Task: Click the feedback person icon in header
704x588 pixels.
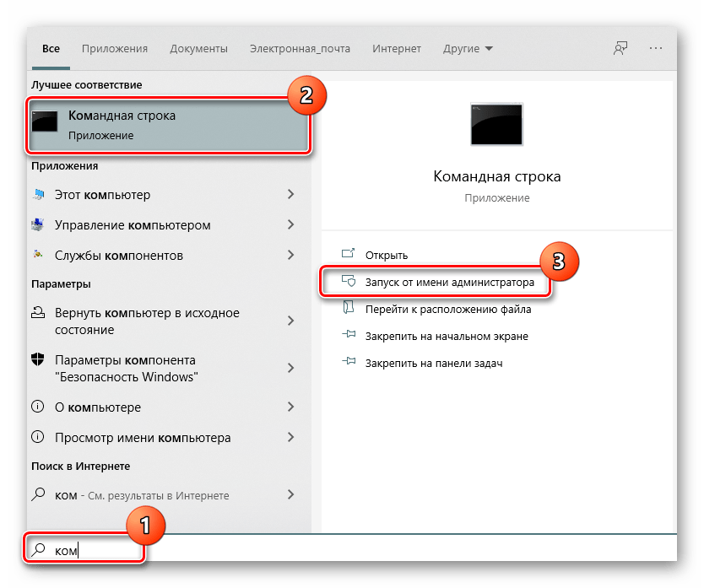Action: [620, 49]
